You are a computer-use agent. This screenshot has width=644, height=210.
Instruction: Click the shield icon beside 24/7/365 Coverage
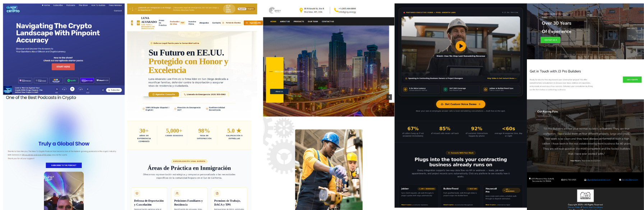point(445,89)
